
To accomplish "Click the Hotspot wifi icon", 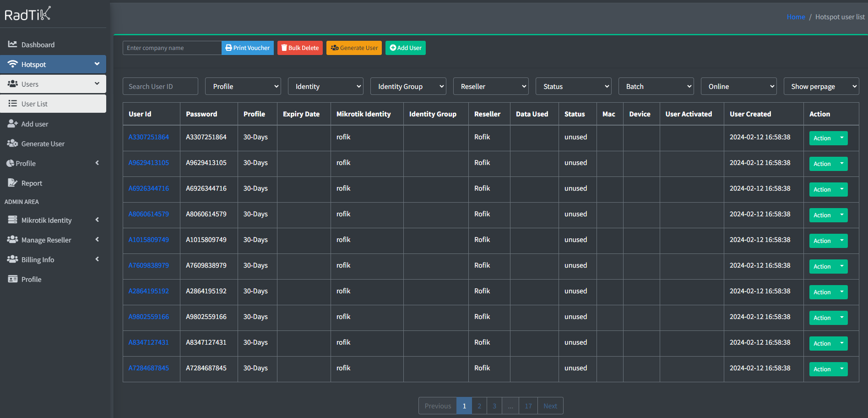I will [13, 64].
